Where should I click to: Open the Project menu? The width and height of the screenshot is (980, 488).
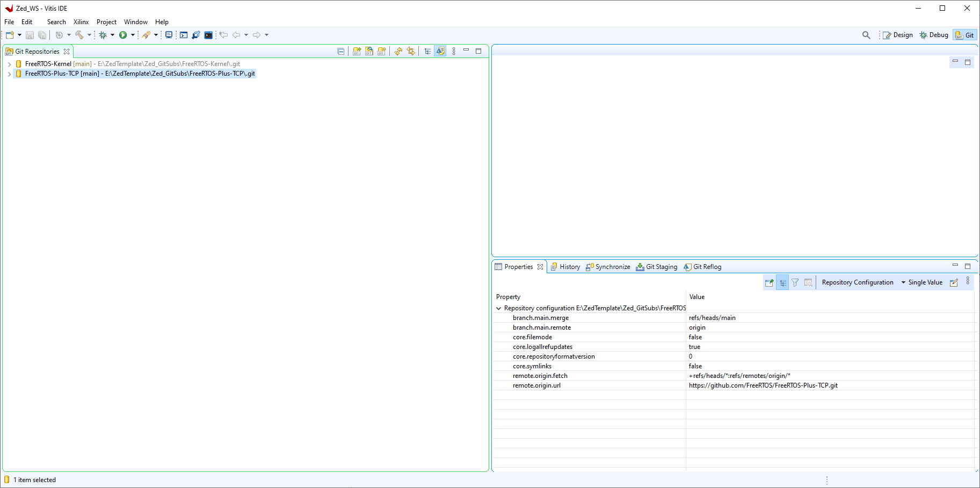(x=106, y=22)
